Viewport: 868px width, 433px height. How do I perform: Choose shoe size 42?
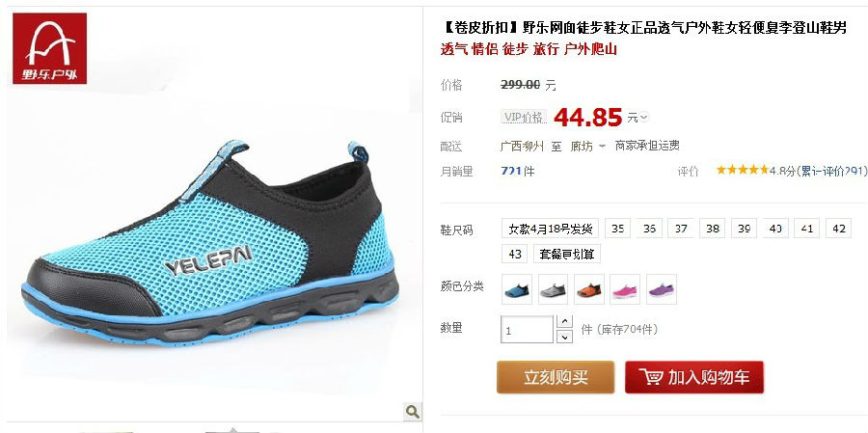tap(839, 229)
